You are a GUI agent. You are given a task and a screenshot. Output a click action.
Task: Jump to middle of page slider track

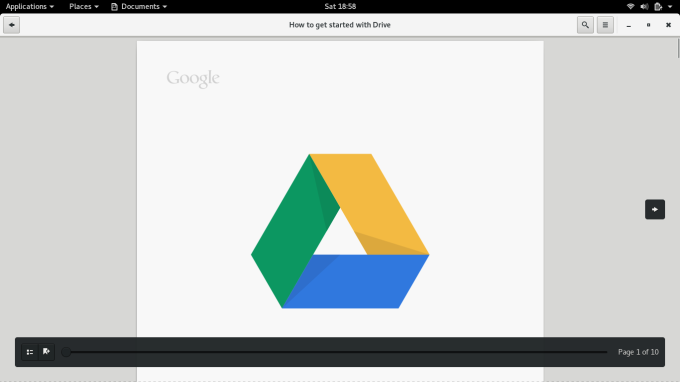[337, 352]
